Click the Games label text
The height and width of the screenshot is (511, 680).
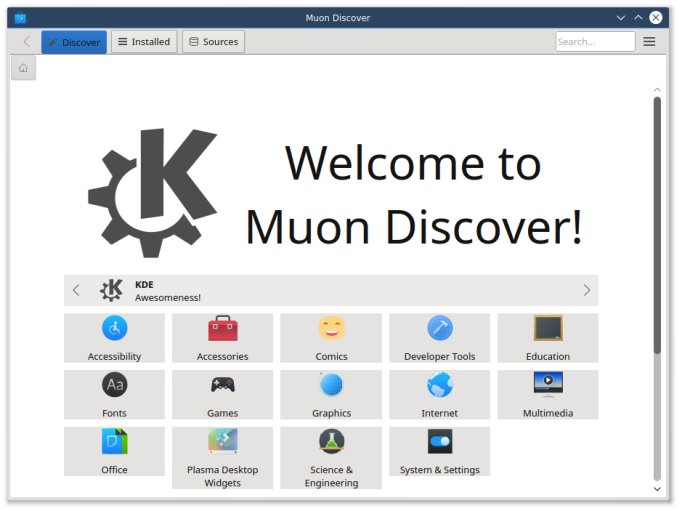[x=222, y=413]
